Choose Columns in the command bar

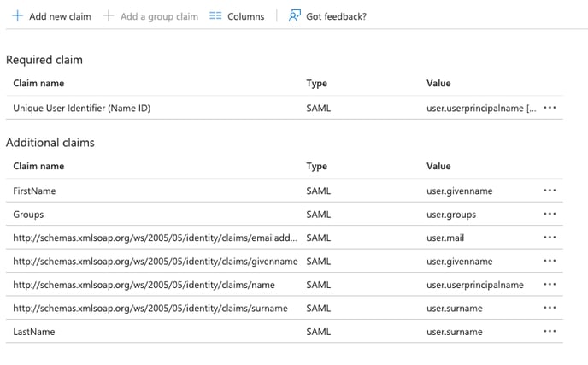pos(245,16)
